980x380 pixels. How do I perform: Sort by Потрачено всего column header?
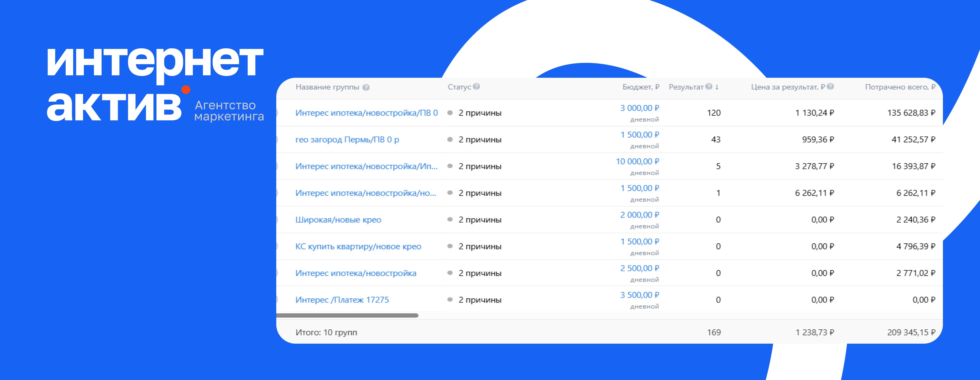(900, 87)
